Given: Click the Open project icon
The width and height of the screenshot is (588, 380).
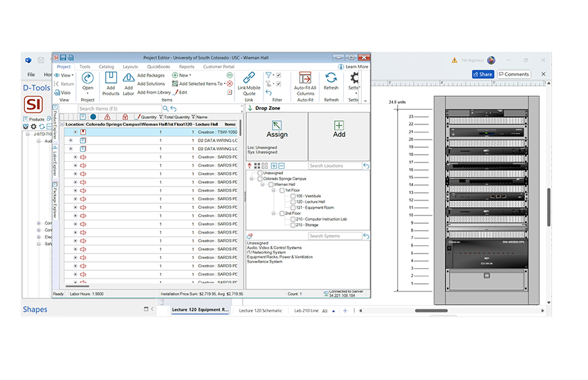Looking at the screenshot, I should [87, 78].
